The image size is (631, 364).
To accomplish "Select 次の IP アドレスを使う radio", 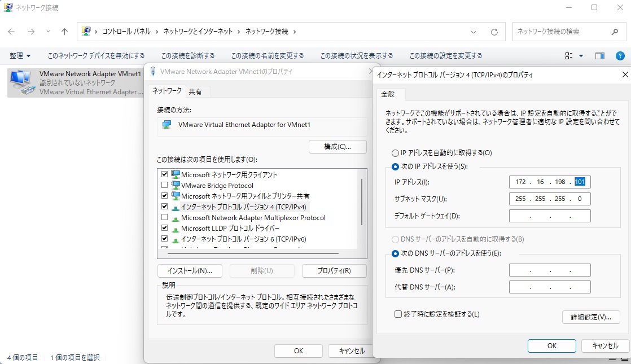I will click(395, 166).
